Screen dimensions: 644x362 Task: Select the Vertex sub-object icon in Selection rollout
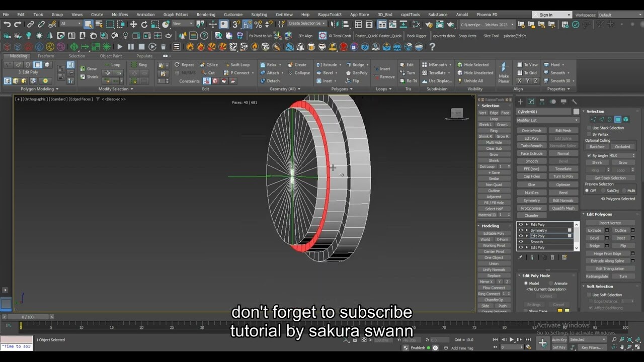(x=593, y=119)
